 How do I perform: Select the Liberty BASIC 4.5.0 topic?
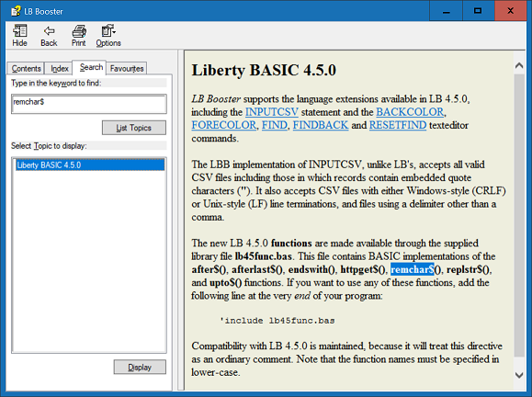90,164
